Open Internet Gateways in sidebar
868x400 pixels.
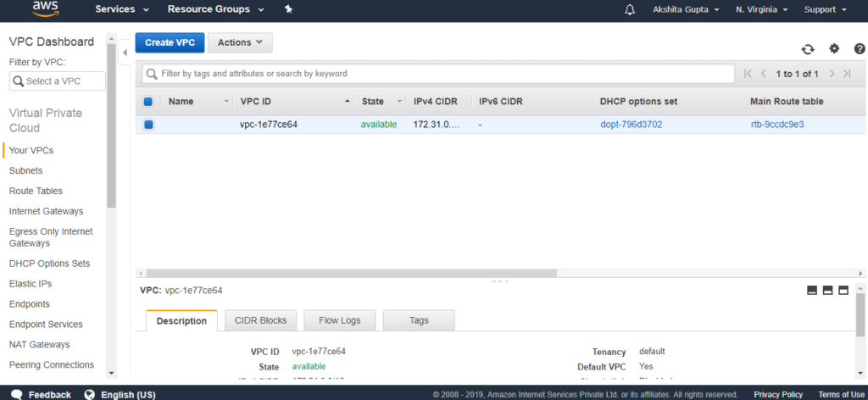tap(46, 211)
